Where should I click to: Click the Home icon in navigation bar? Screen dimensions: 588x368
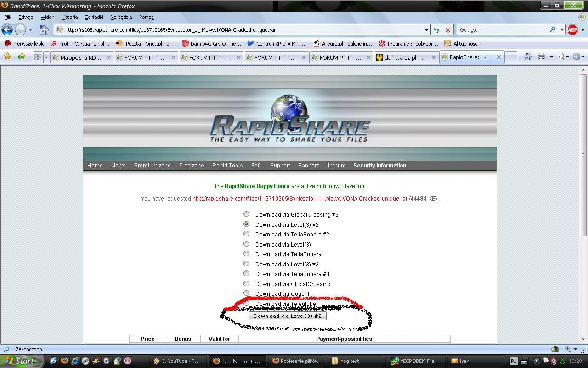pos(44,30)
